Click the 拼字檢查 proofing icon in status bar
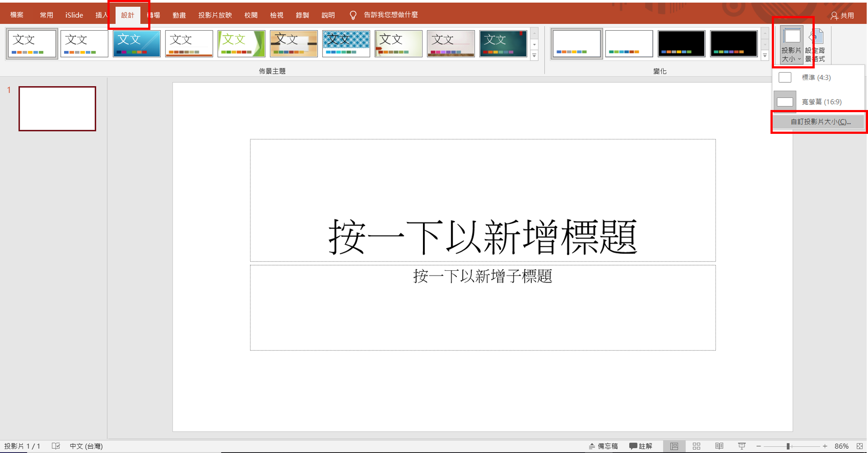The image size is (868, 453). pyautogui.click(x=55, y=446)
